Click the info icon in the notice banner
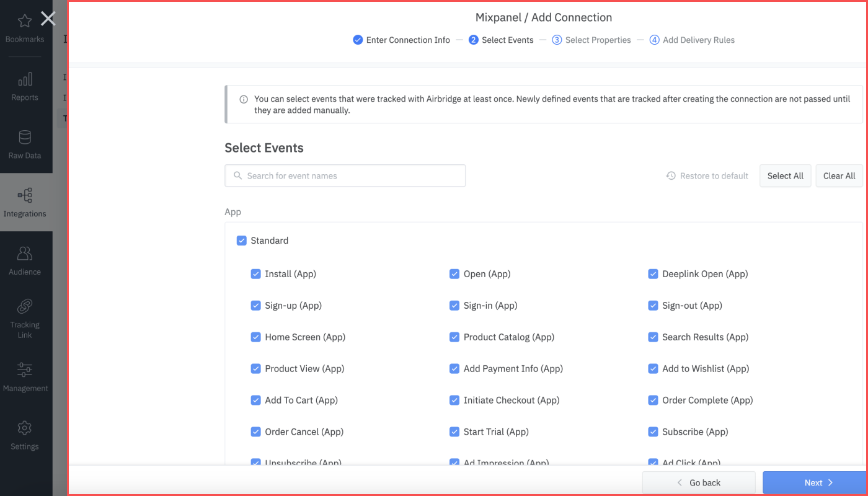This screenshot has width=868, height=496. point(244,99)
